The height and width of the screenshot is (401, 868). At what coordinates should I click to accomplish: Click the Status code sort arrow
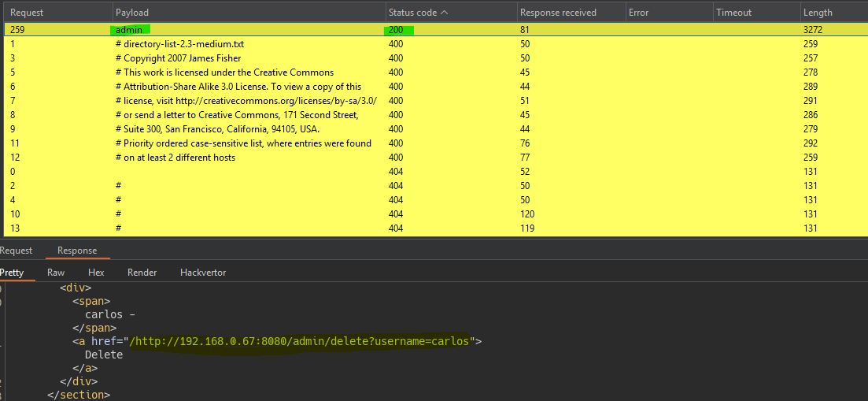(x=445, y=13)
